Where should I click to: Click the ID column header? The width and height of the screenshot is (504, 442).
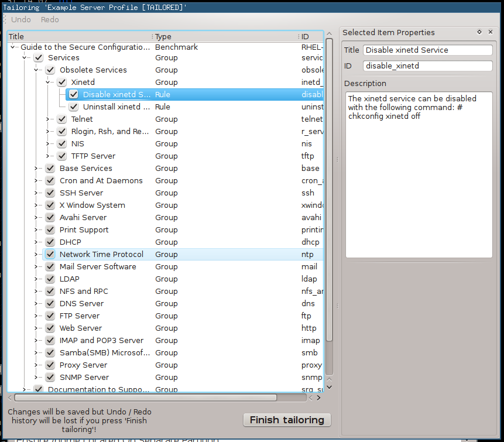(311, 36)
